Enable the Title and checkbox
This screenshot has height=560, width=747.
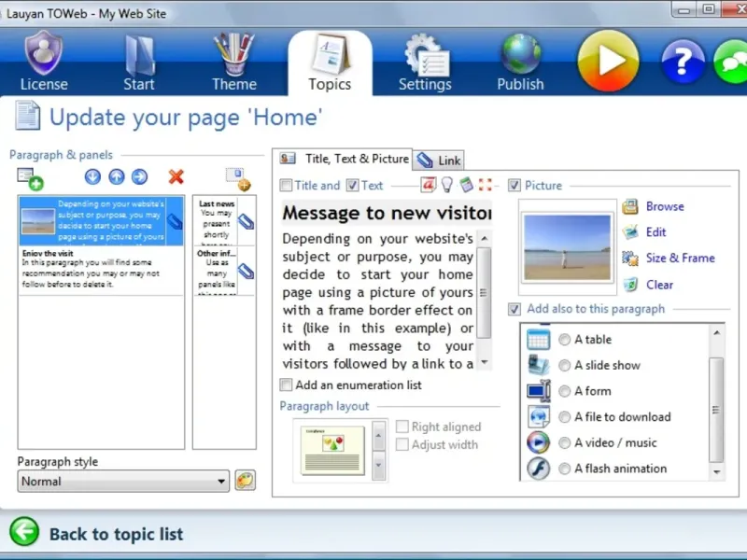286,185
